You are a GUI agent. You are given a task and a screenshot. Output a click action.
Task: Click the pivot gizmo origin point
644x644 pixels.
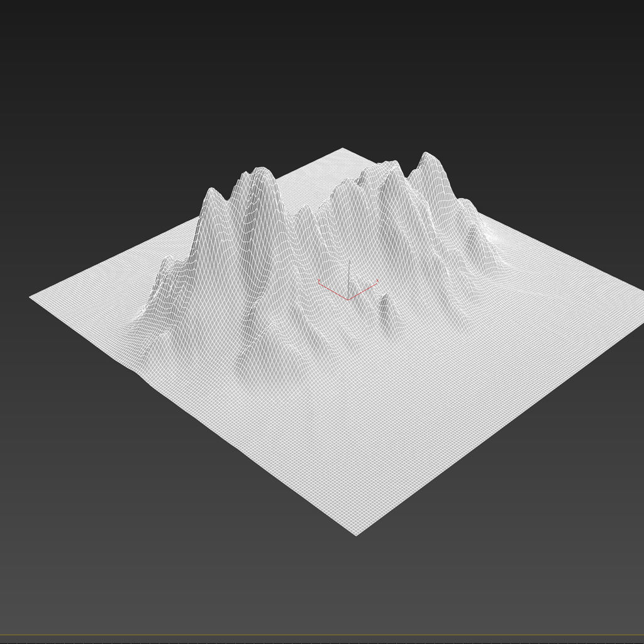(x=348, y=300)
